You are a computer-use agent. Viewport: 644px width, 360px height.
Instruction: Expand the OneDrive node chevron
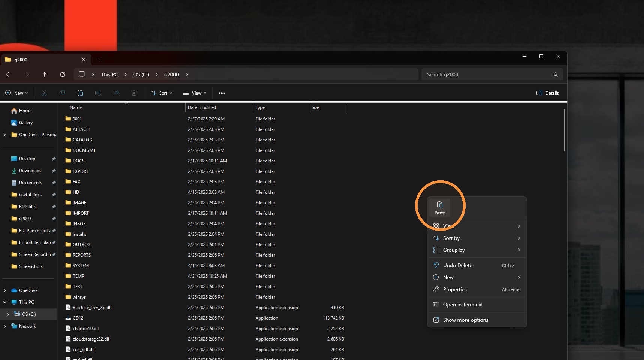pyautogui.click(x=4, y=290)
